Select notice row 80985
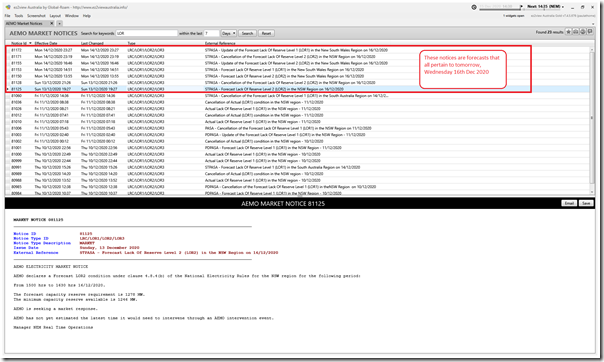This screenshot has height=362, width=604. pos(297,187)
